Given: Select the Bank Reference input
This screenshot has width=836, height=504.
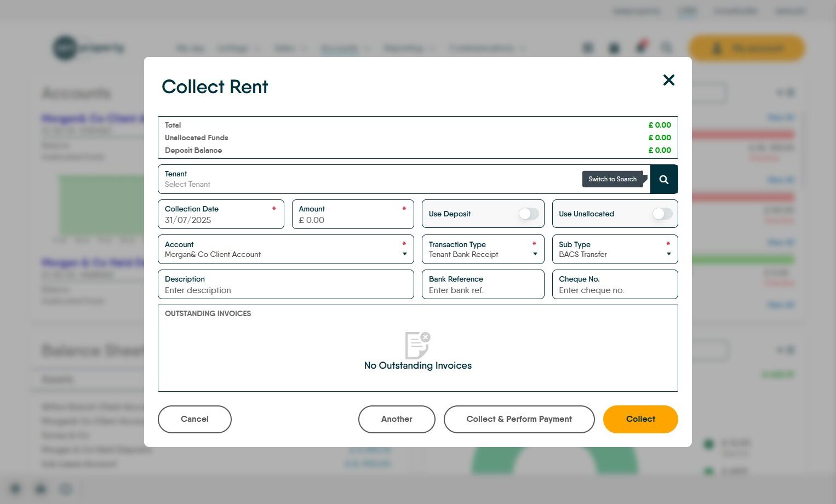Looking at the screenshot, I should [483, 284].
